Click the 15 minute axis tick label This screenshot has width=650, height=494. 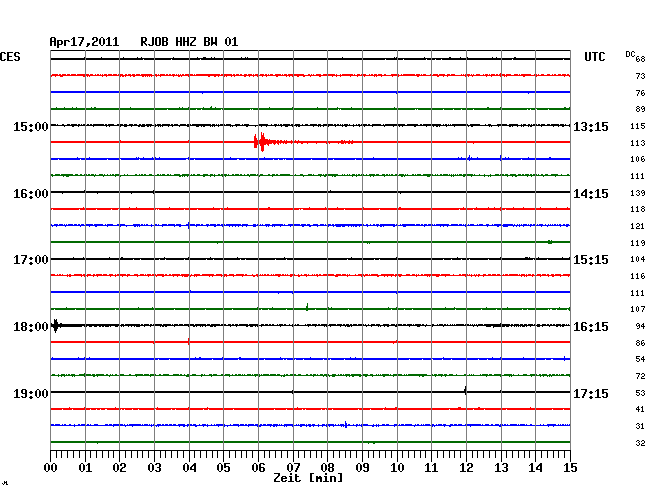570,467
